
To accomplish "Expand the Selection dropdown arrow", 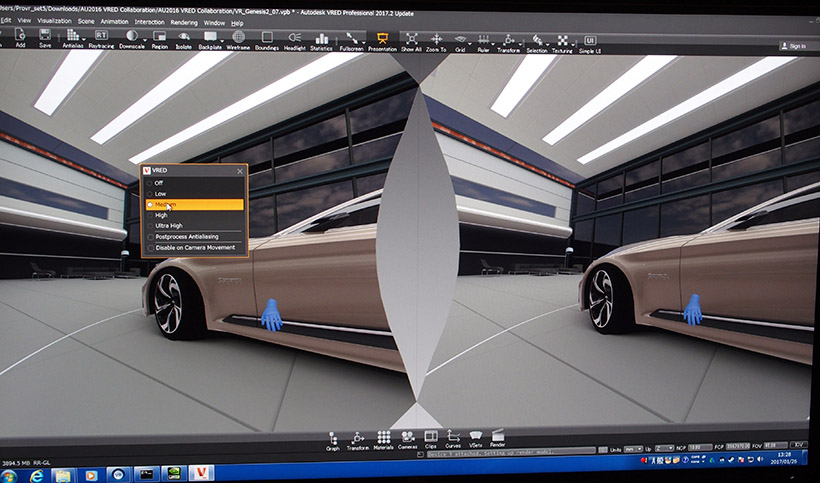I will (546, 44).
